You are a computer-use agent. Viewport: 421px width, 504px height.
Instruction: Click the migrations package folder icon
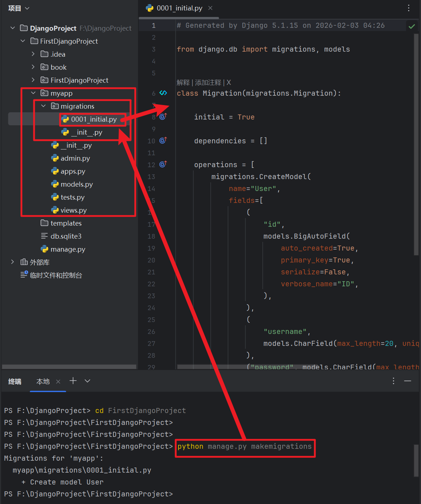[x=55, y=106]
